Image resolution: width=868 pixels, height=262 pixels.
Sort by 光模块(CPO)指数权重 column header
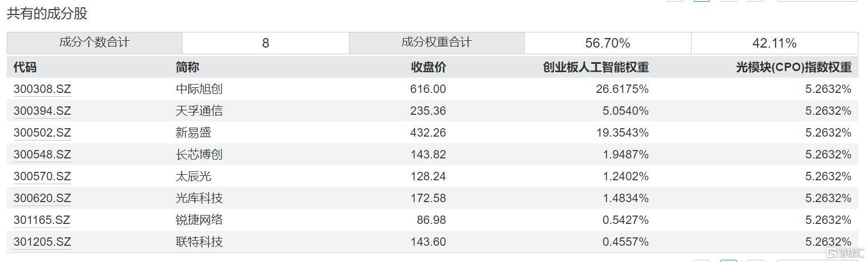tap(794, 67)
